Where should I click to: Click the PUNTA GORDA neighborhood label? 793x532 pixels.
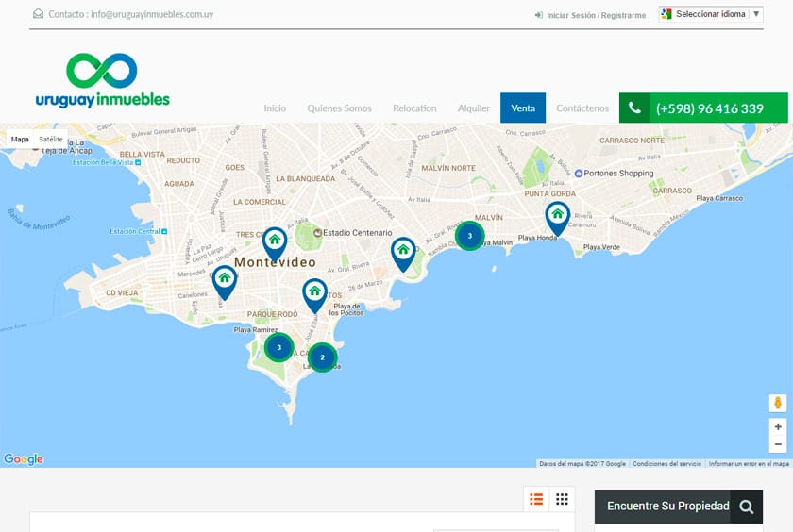coord(549,194)
